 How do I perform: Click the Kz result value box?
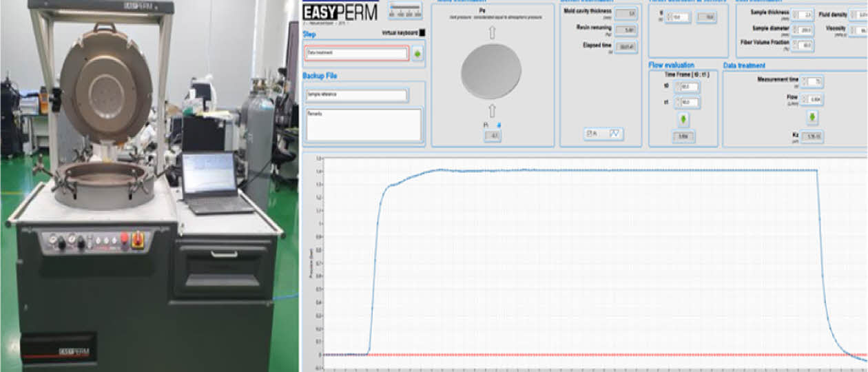coord(813,136)
